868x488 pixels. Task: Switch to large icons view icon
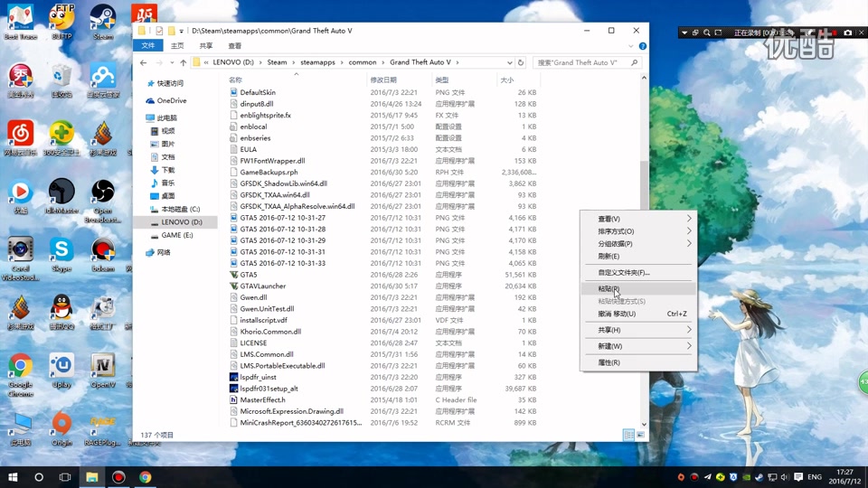(640, 435)
